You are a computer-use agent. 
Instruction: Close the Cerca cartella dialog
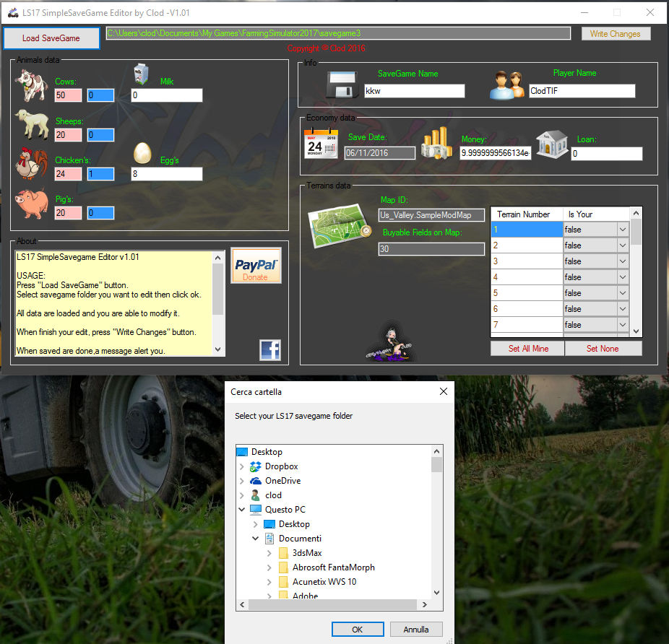444,391
